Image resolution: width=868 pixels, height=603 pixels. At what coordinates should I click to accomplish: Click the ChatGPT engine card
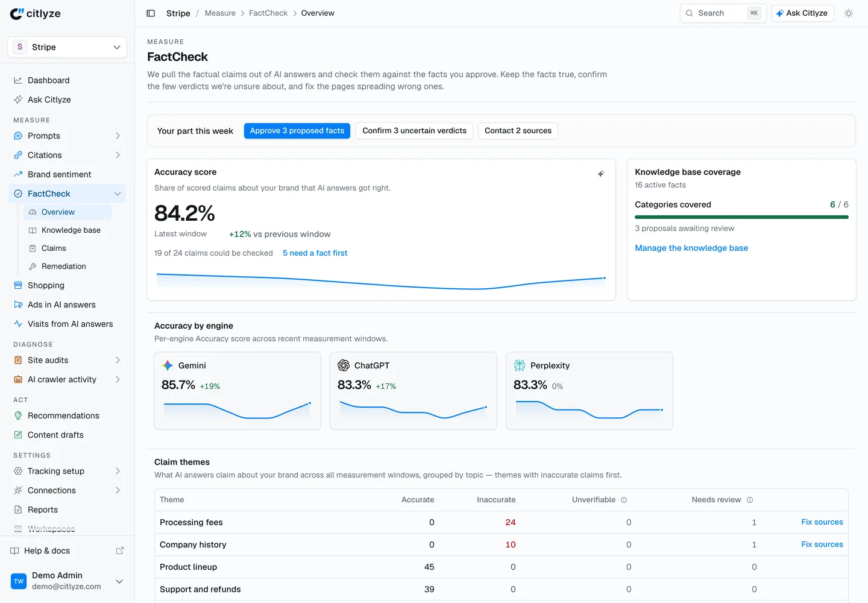click(414, 391)
